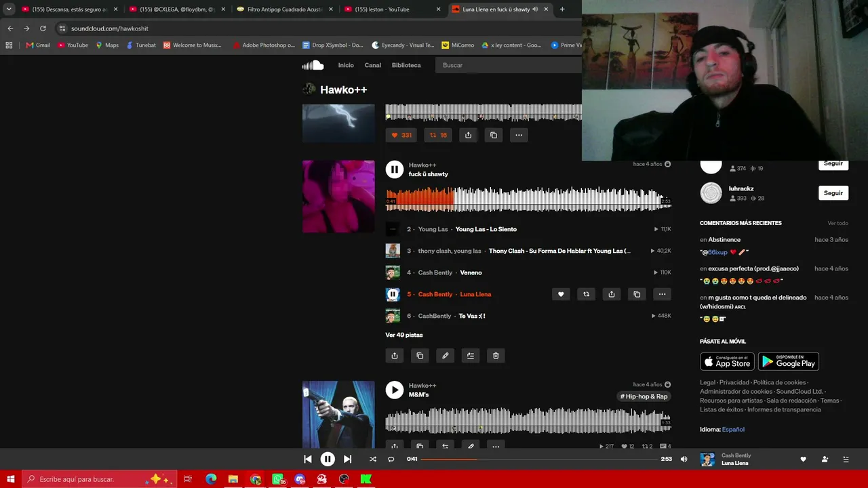The width and height of the screenshot is (868, 488).
Task: Toggle repeat in the player bar
Action: [391, 459]
